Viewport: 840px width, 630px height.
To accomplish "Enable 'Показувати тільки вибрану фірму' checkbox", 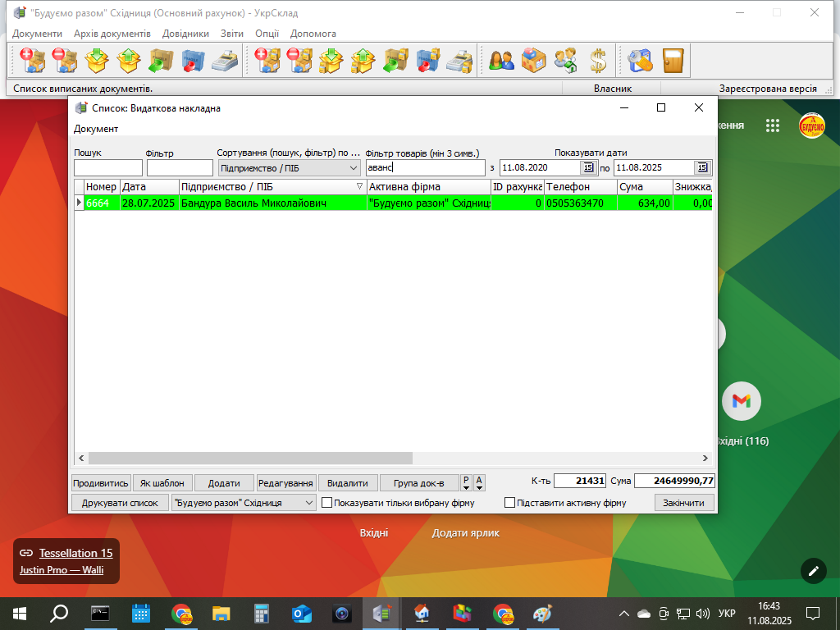I will 326,503.
